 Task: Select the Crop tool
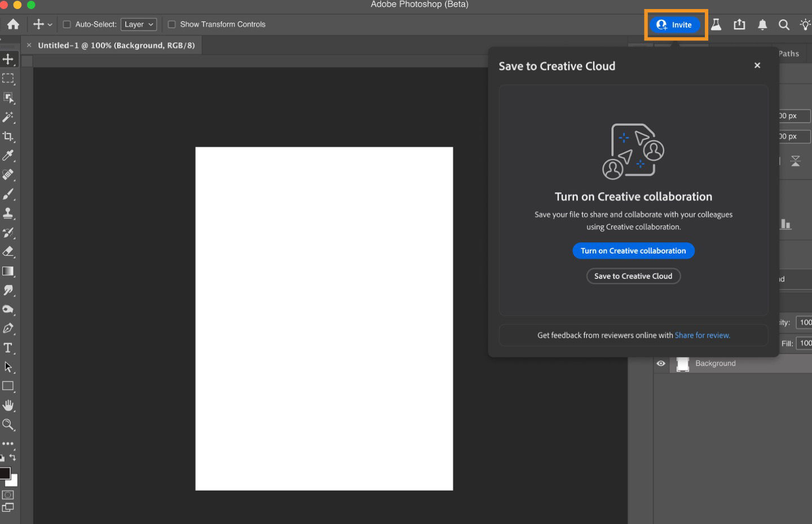(8, 136)
